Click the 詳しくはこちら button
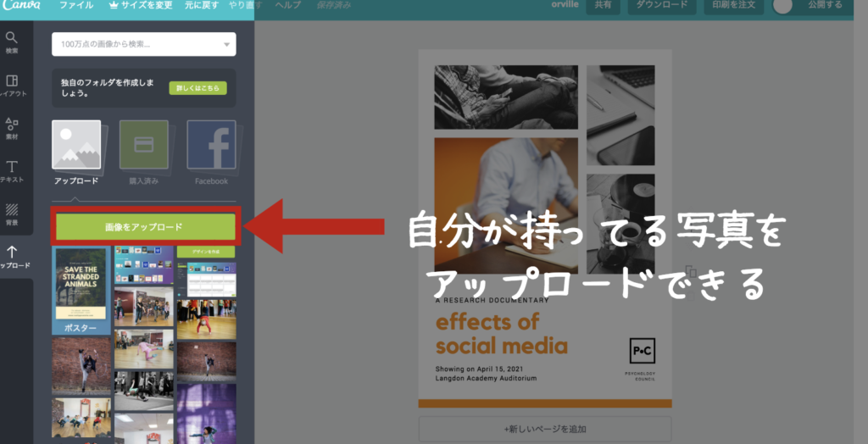This screenshot has height=444, width=868. click(198, 87)
